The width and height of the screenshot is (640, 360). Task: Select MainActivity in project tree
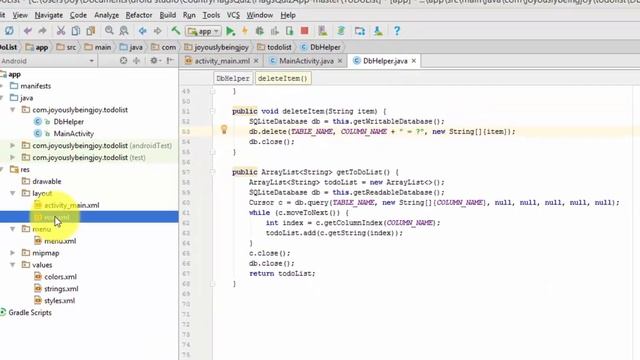point(74,133)
